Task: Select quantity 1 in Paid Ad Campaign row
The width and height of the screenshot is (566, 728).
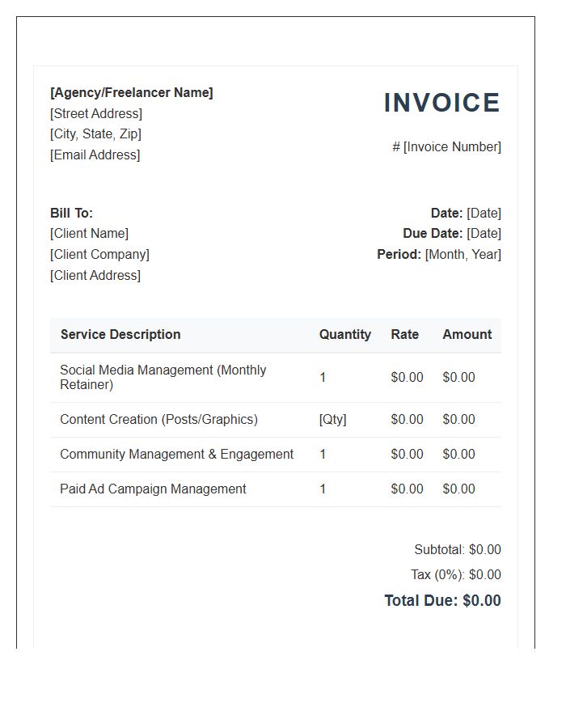Action: tap(323, 489)
